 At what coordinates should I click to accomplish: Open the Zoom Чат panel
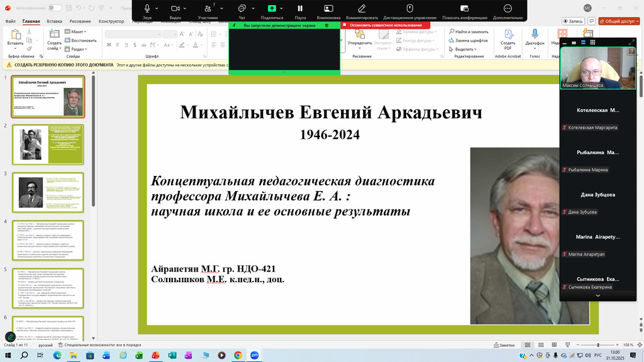[x=241, y=9]
